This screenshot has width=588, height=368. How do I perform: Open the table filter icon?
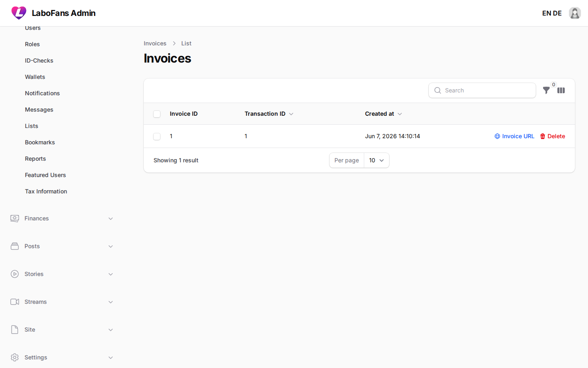pyautogui.click(x=546, y=90)
